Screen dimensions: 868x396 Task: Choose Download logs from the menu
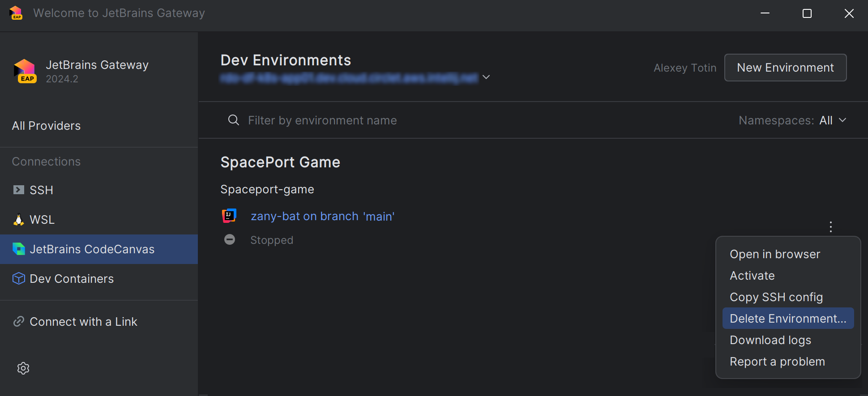770,340
